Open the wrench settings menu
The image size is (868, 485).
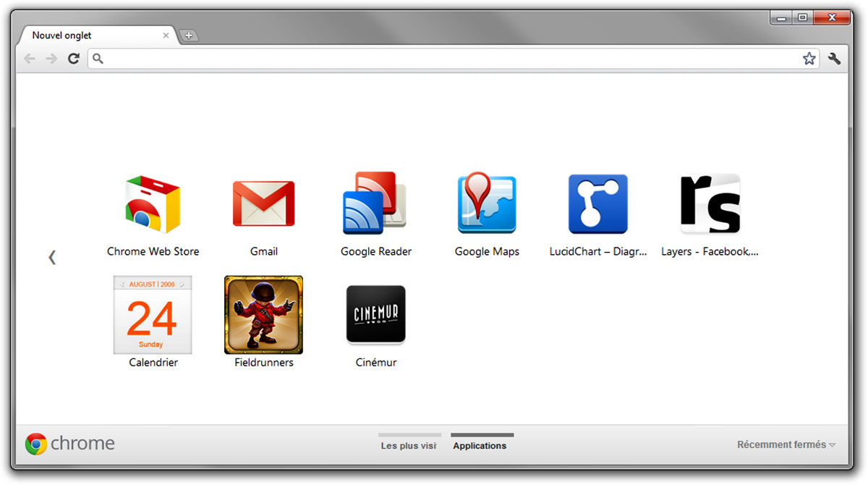pos(834,59)
